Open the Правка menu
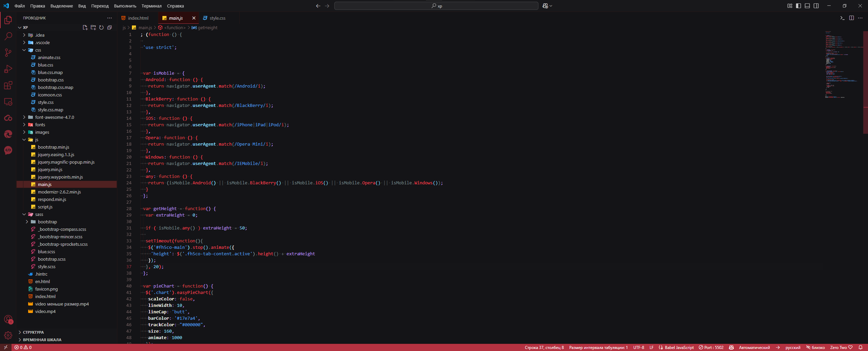Image resolution: width=868 pixels, height=351 pixels. [x=38, y=6]
